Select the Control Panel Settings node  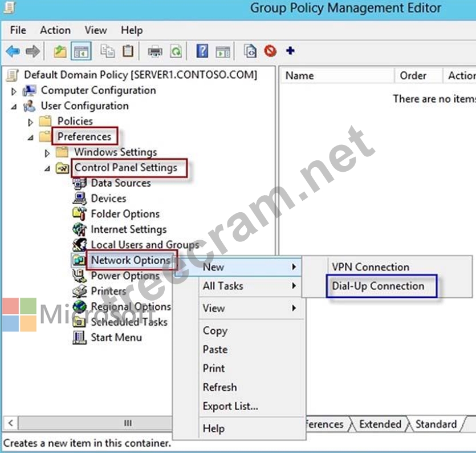coord(125,167)
